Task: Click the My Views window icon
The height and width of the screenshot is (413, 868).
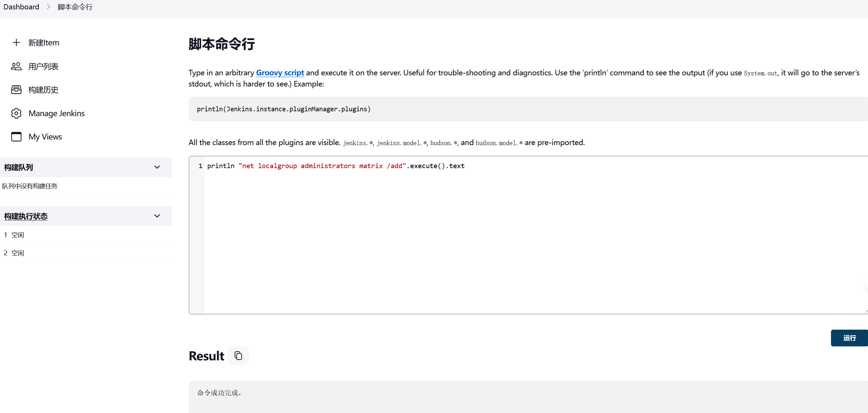Action: pyautogui.click(x=16, y=137)
